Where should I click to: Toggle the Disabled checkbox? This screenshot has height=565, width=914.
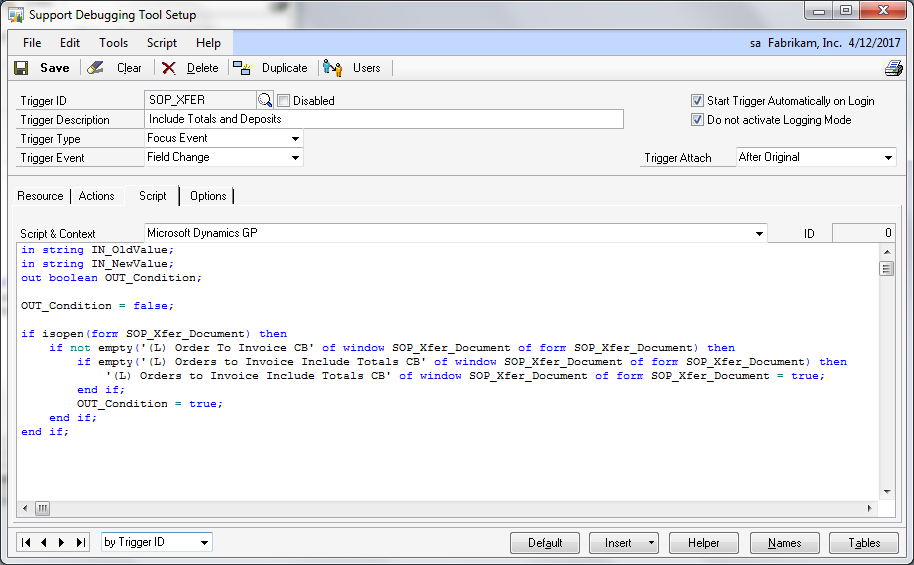283,100
